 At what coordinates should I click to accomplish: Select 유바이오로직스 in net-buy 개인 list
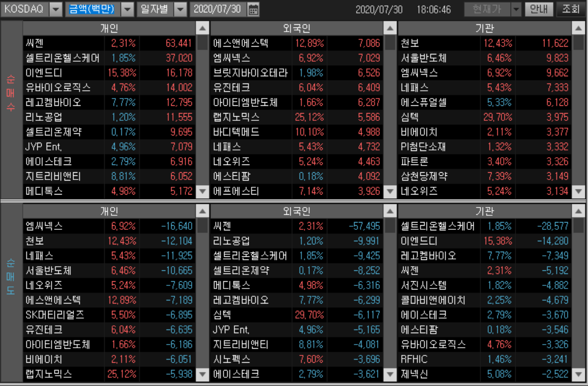tap(109, 88)
